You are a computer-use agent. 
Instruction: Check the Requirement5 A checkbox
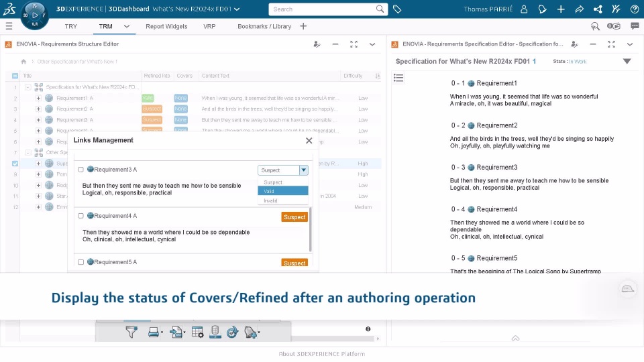[x=81, y=262]
